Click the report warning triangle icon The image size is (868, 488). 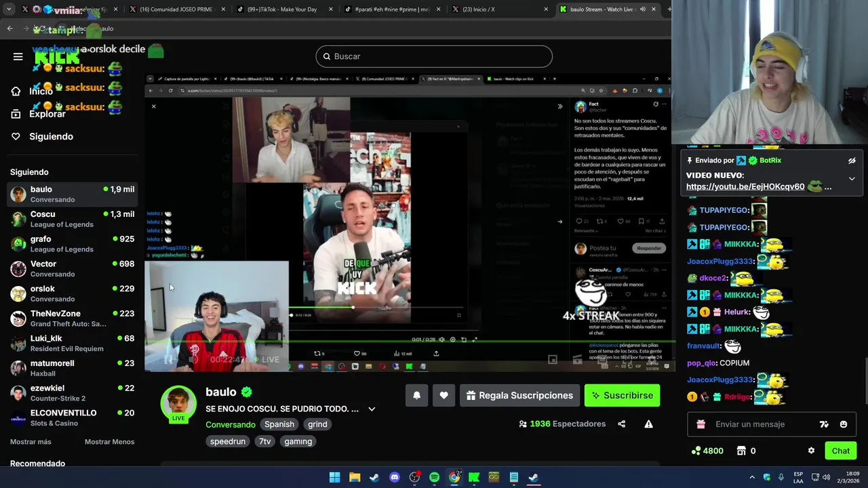648,424
